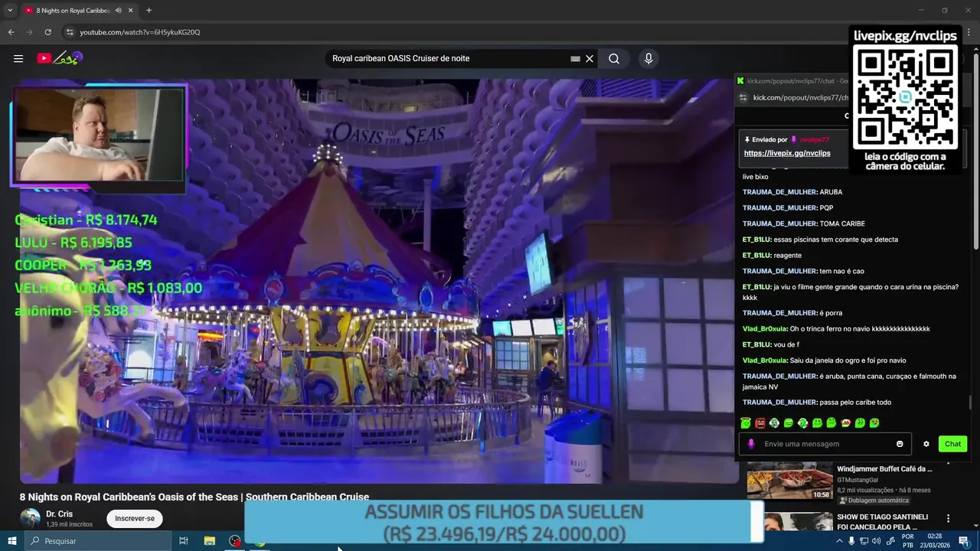The width and height of the screenshot is (980, 551).
Task: Open chat settings gear
Action: pos(926,444)
